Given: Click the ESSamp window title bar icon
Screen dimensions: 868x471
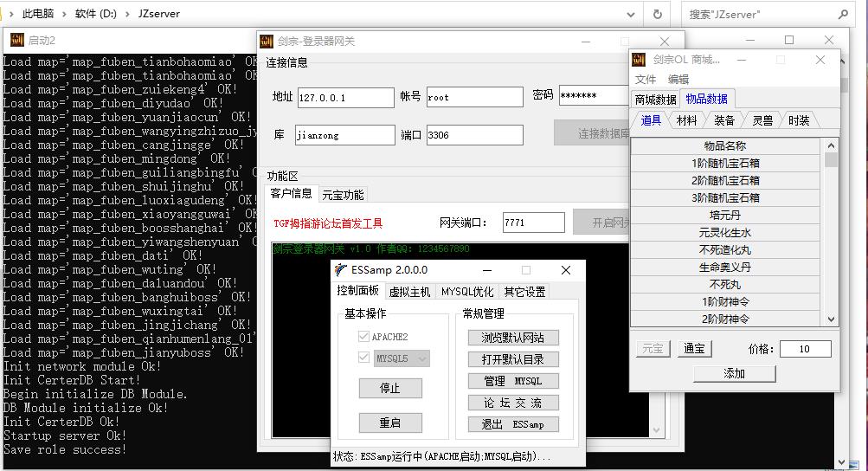Looking at the screenshot, I should pyautogui.click(x=344, y=270).
